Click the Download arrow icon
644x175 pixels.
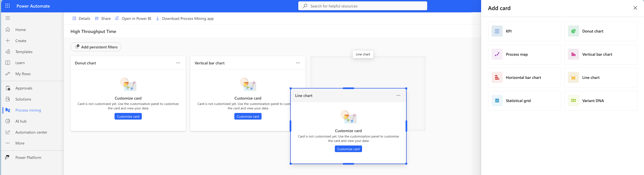point(157,18)
